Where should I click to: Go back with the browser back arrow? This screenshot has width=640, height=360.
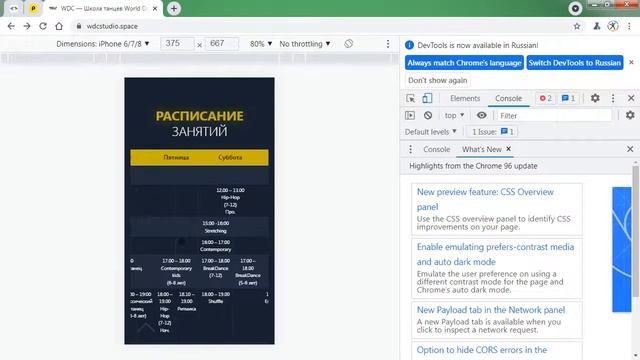click(11, 26)
